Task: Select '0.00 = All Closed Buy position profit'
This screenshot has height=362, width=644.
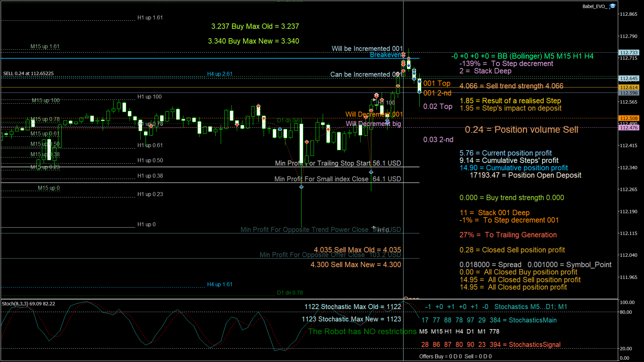Action: point(518,272)
